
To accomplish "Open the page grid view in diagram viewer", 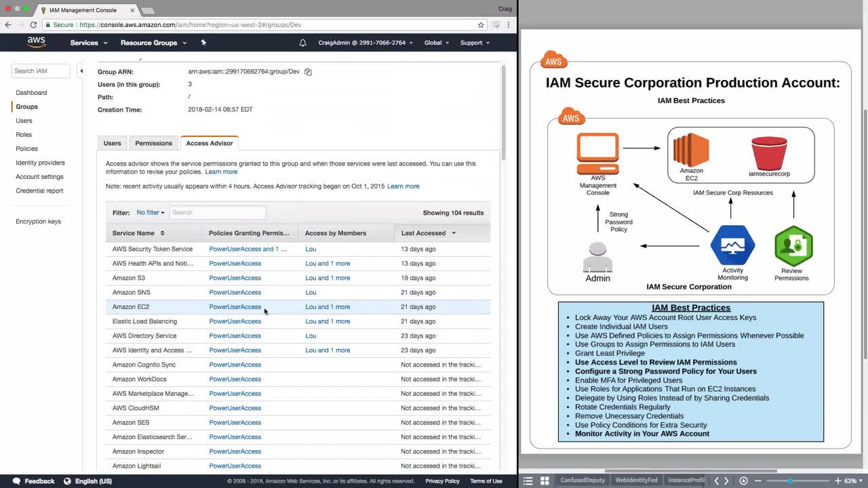I will (544, 481).
